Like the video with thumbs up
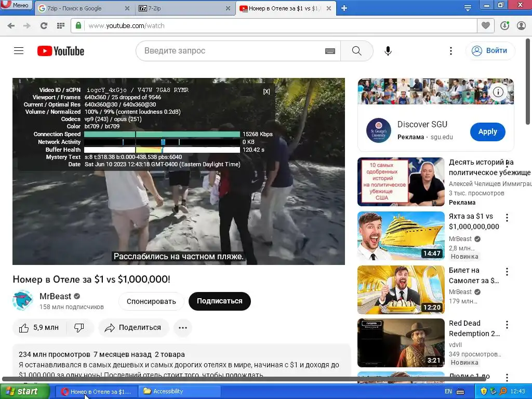Viewport: 532px width, 399px height. pos(38,328)
